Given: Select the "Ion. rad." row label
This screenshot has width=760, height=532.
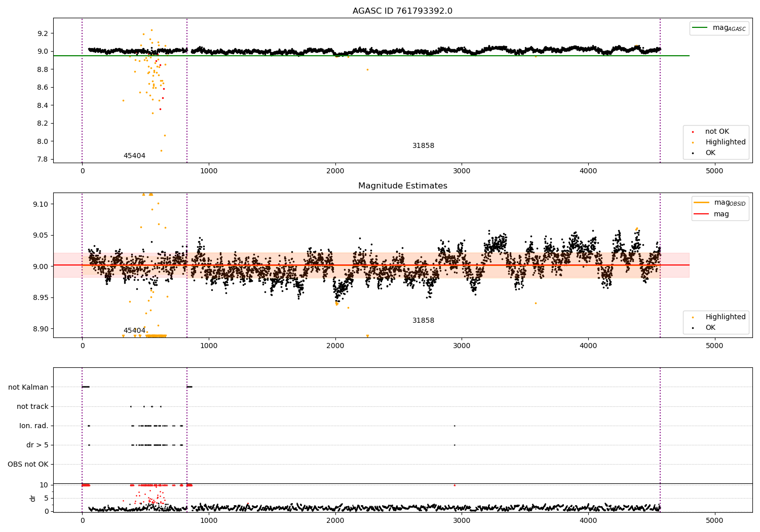Looking at the screenshot, I should 34,426.
